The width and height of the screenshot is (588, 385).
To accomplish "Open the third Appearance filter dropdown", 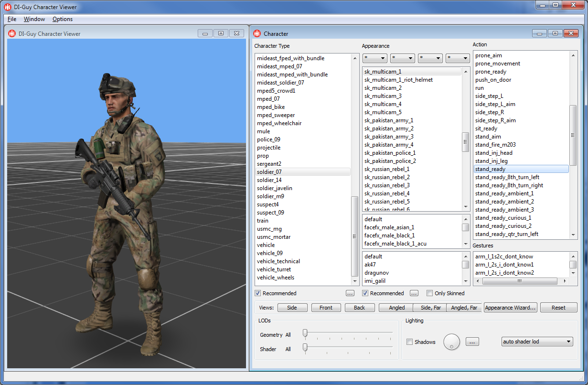I will pos(430,58).
